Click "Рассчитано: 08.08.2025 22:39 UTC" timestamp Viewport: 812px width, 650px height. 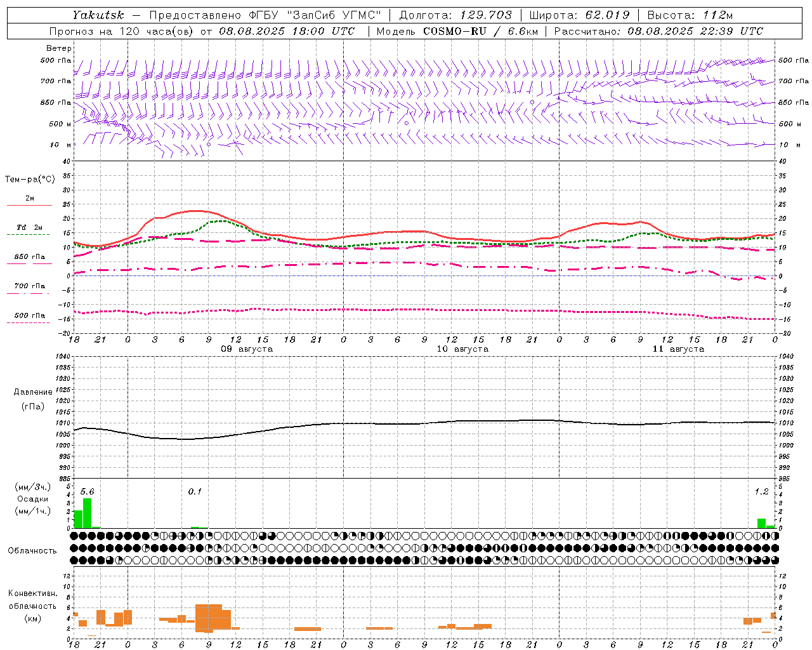click(658, 31)
